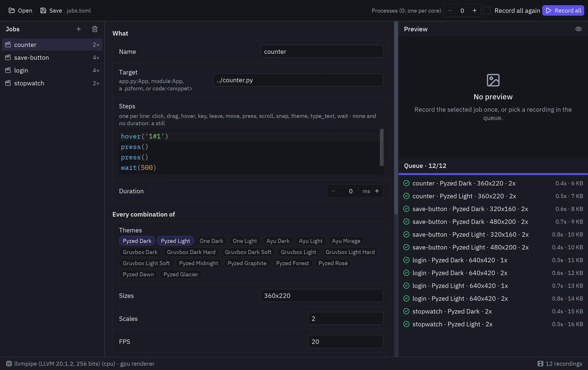Select the save-button job in Jobs list
This screenshot has height=370, width=588.
click(x=52, y=57)
